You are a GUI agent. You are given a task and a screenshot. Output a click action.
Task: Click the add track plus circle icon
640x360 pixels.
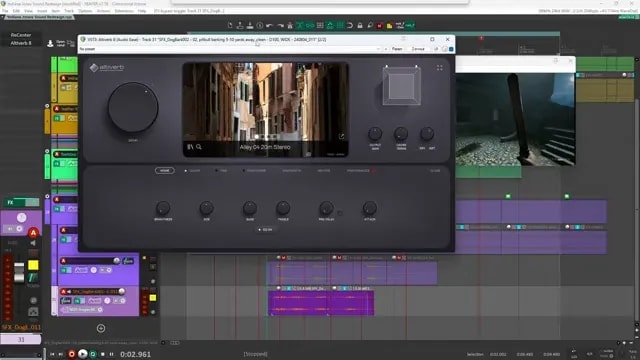point(101,328)
